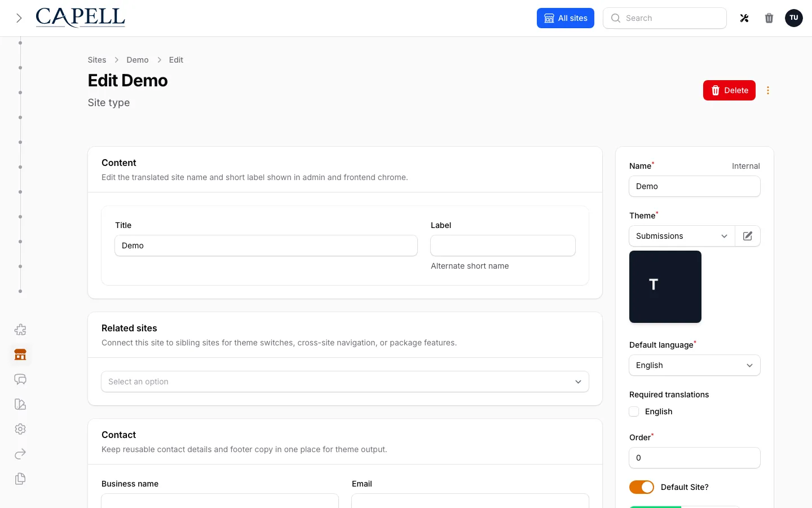812x508 pixels.
Task: Click the Name field in side panel
Action: pos(695,186)
